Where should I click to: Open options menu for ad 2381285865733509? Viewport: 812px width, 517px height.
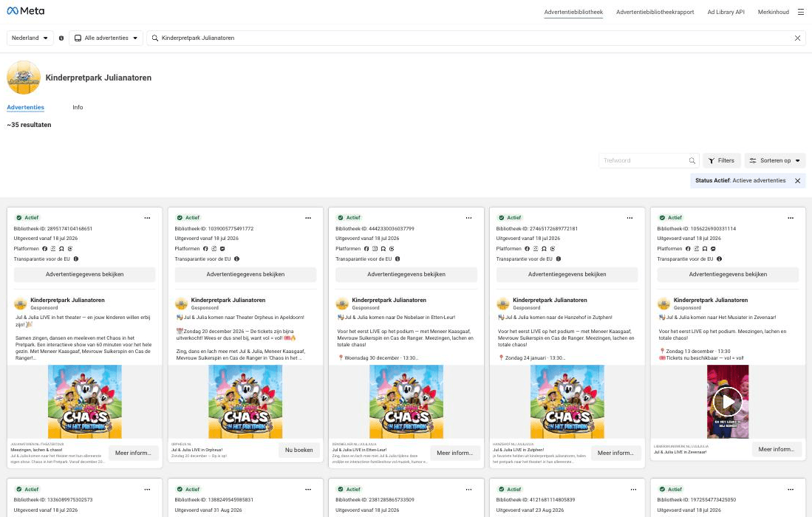click(x=468, y=489)
